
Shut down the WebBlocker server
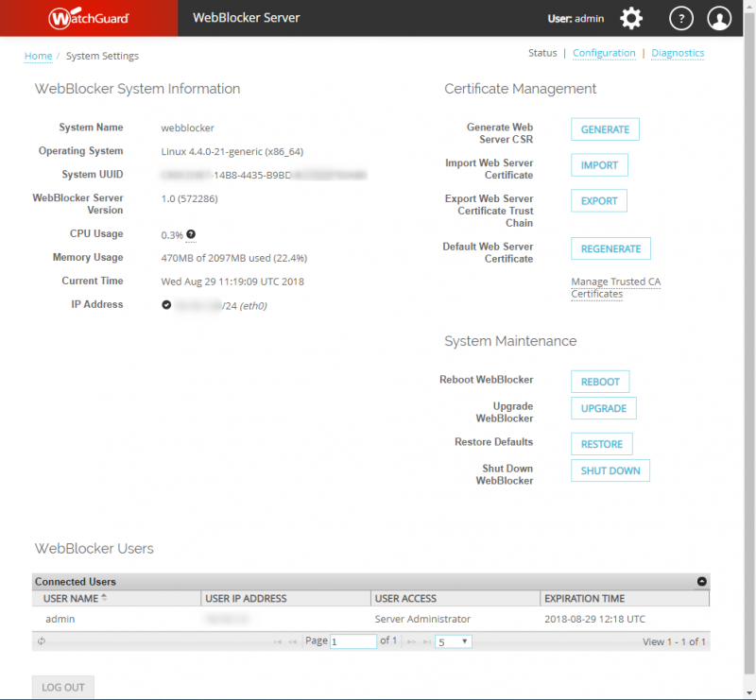pos(610,470)
